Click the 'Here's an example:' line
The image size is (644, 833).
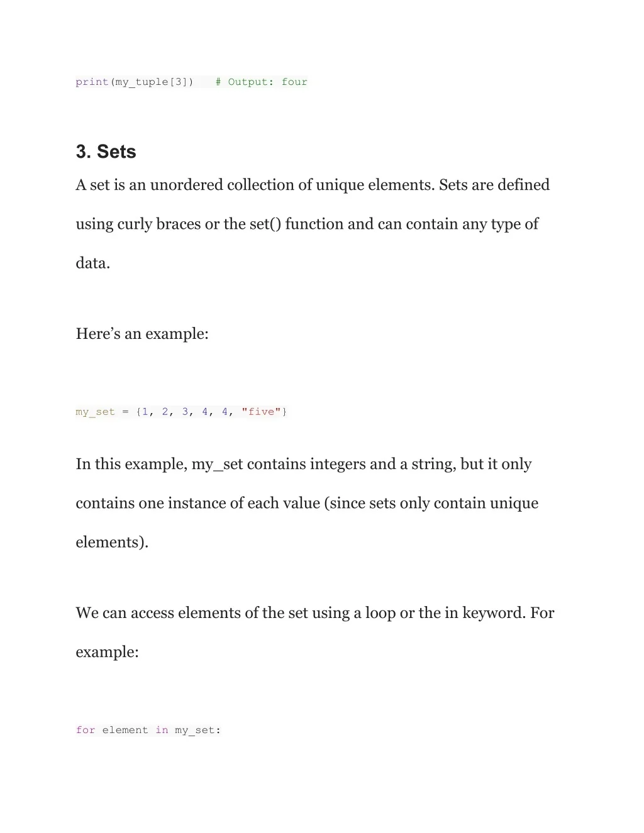[142, 333]
